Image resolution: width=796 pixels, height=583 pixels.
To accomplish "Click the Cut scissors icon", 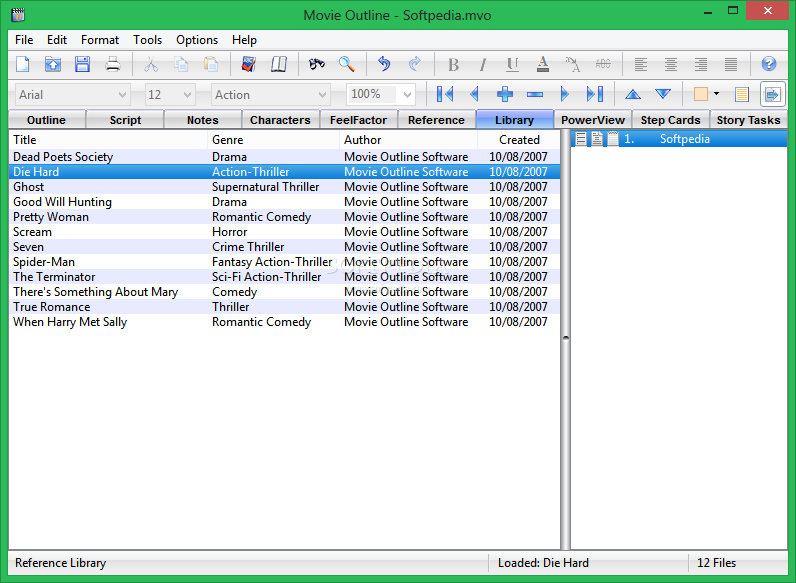I will tap(151, 64).
